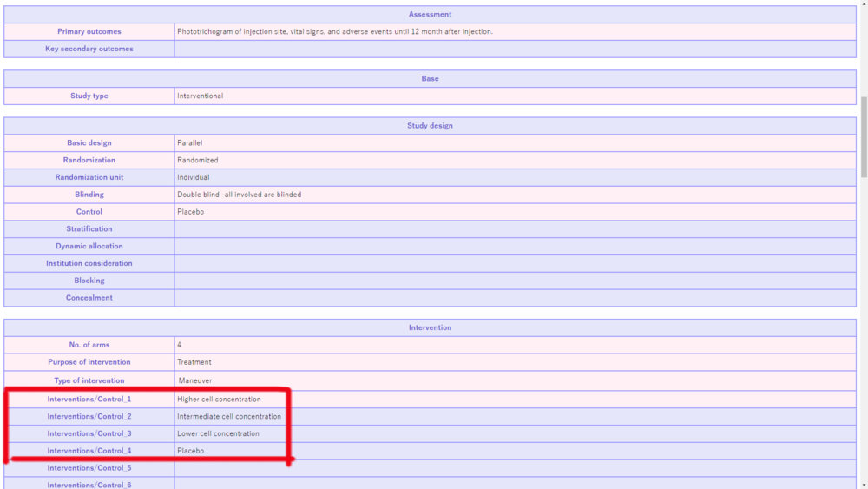Click the Higher cell concentration text
Image resolution: width=868 pixels, height=489 pixels.
pos(219,399)
